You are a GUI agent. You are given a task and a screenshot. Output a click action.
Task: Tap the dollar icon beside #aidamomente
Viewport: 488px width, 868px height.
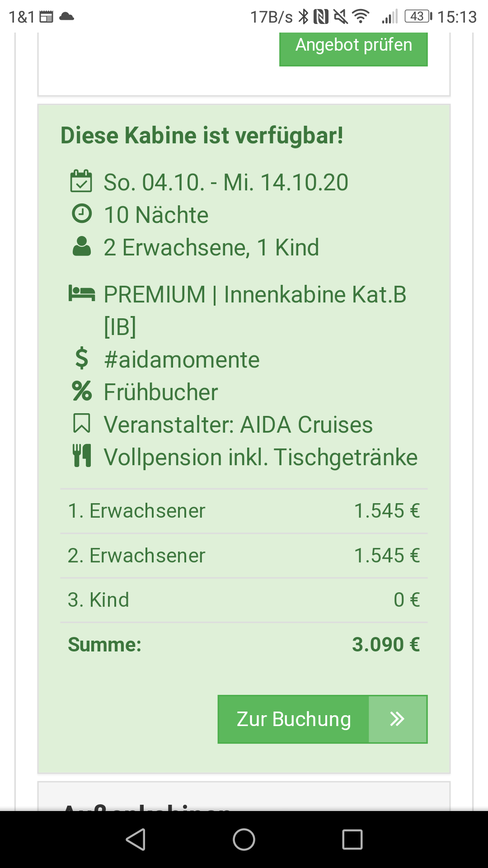pyautogui.click(x=82, y=359)
